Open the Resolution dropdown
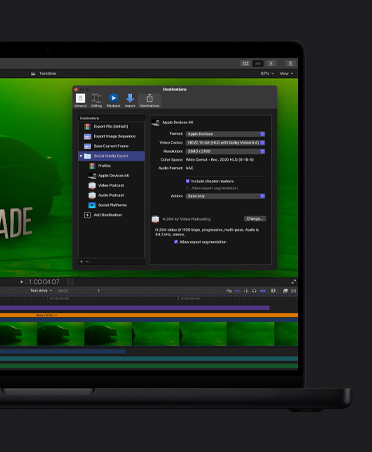Viewport: 372px width, 452px height. pyautogui.click(x=225, y=151)
